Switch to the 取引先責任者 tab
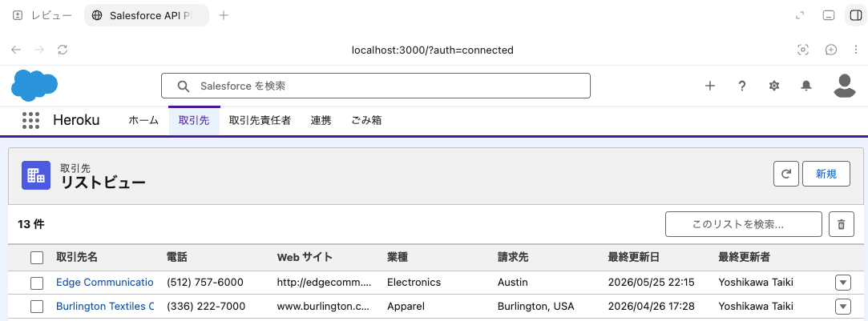This screenshot has height=321, width=868. point(260,120)
